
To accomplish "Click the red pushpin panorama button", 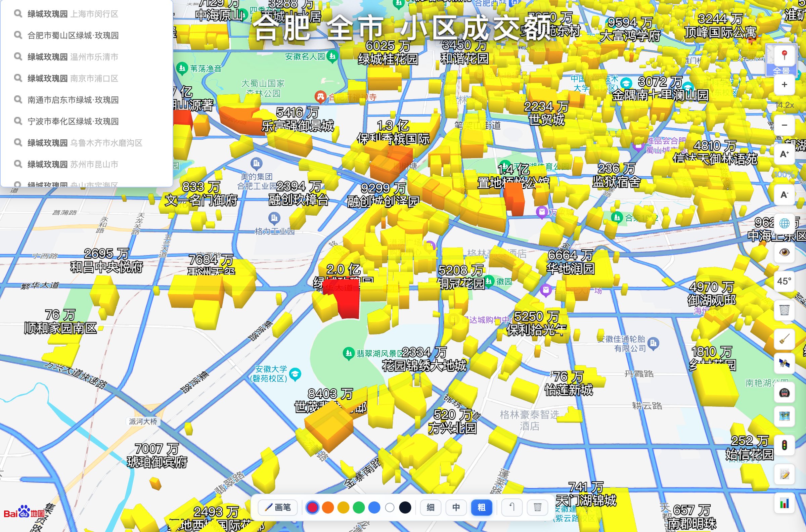I will (x=784, y=55).
